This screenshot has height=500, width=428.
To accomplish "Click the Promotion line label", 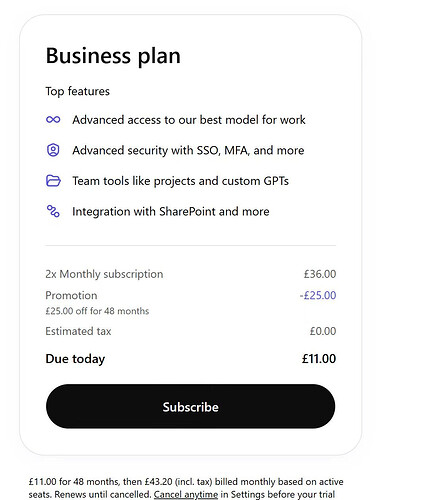I will pyautogui.click(x=71, y=295).
